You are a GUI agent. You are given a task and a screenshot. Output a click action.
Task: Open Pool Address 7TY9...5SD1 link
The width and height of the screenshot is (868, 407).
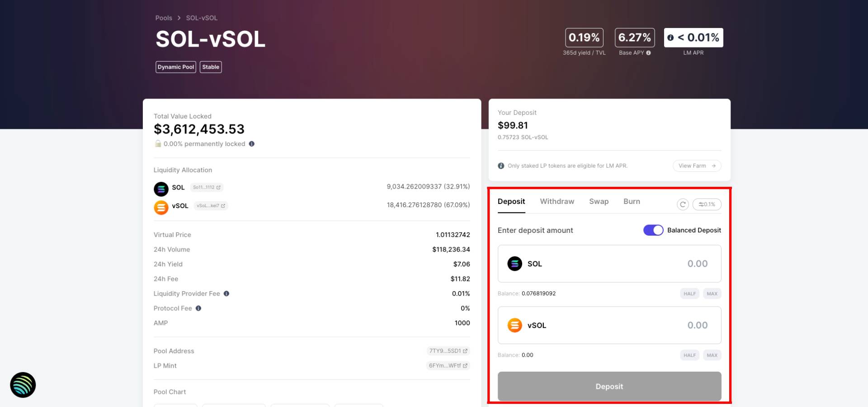448,351
